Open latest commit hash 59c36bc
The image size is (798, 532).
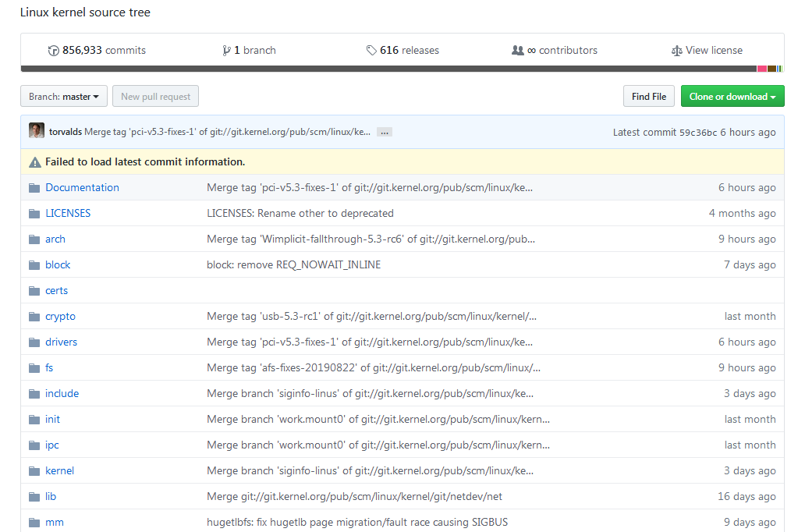click(x=697, y=133)
